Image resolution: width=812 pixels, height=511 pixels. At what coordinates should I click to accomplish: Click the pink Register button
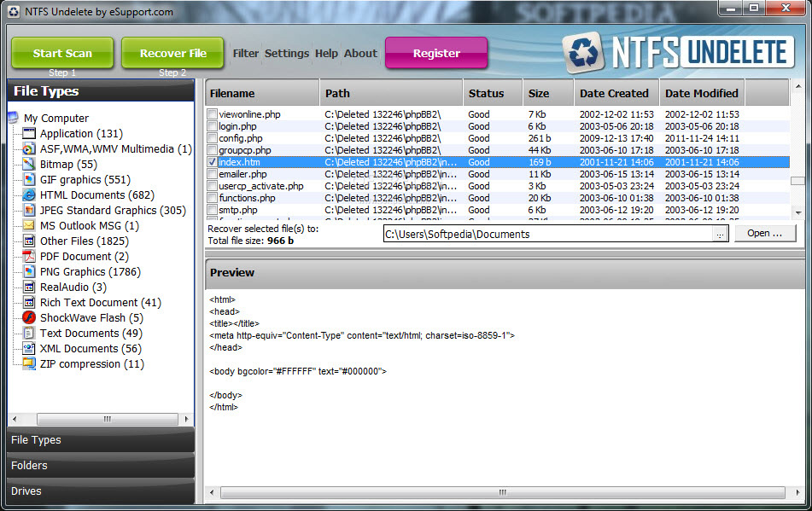[x=436, y=53]
